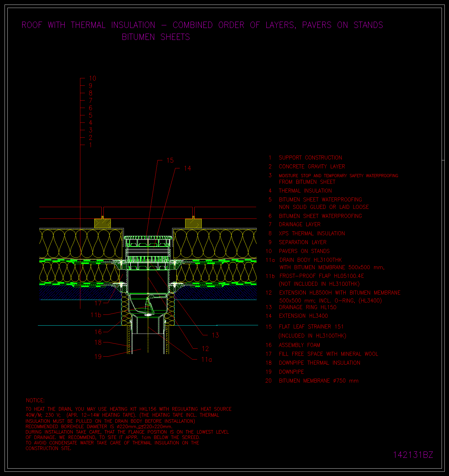Select the 'NOTICE:' heading
Image resolution: width=449 pixels, height=476 pixels.
point(35,401)
